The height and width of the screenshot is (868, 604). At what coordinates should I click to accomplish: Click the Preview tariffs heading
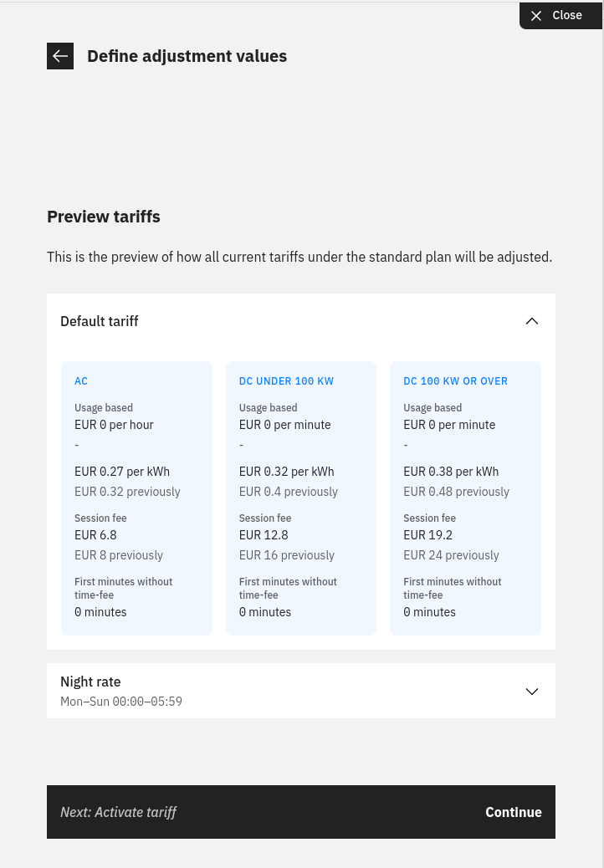[x=103, y=217]
